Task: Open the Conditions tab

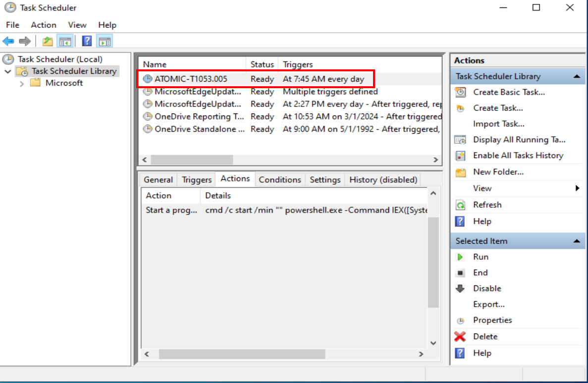Action: pos(279,179)
